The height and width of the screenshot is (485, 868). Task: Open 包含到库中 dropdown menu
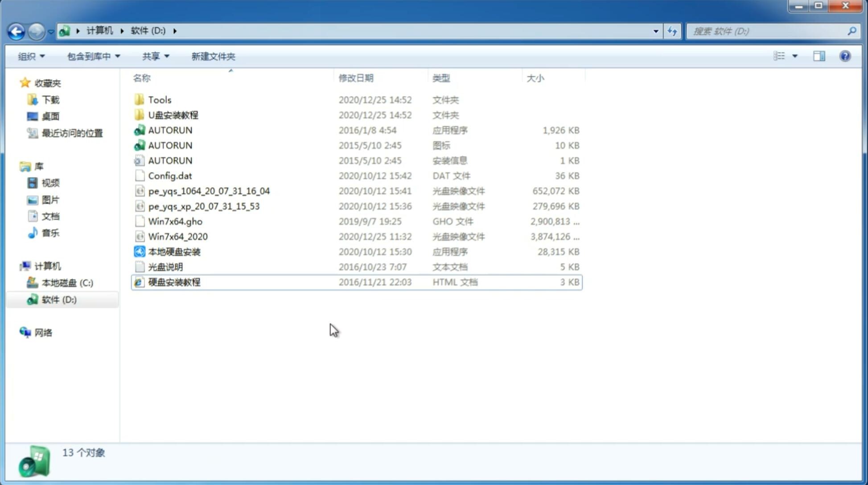tap(93, 56)
